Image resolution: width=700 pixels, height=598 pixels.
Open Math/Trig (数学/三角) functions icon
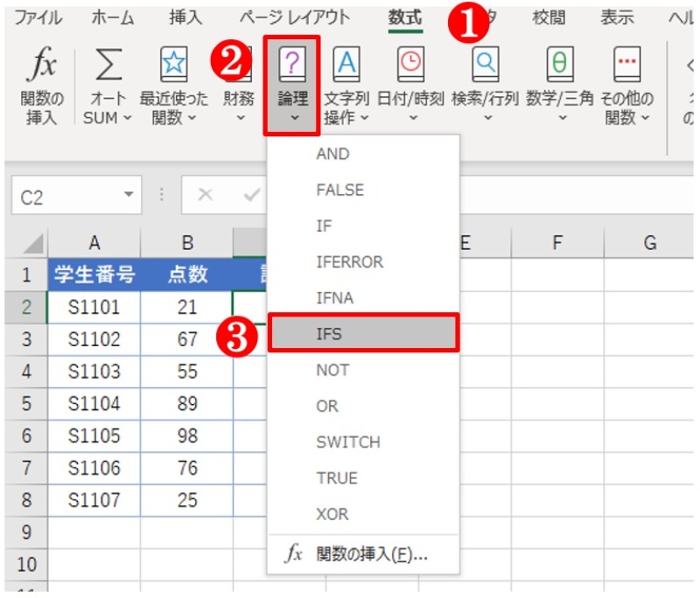560,66
